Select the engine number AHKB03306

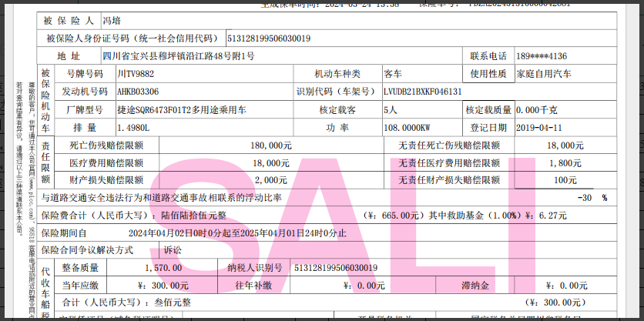pos(138,92)
